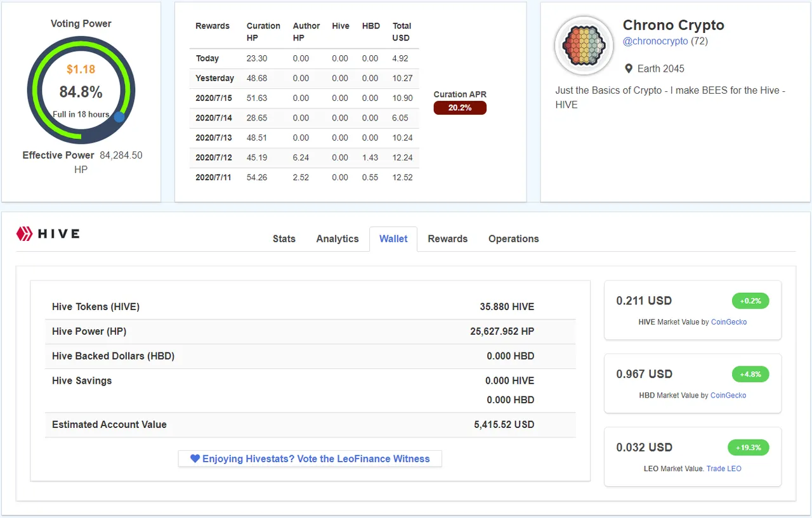Click the 25,627.952 HP balance
This screenshot has width=812, height=518.
502,332
